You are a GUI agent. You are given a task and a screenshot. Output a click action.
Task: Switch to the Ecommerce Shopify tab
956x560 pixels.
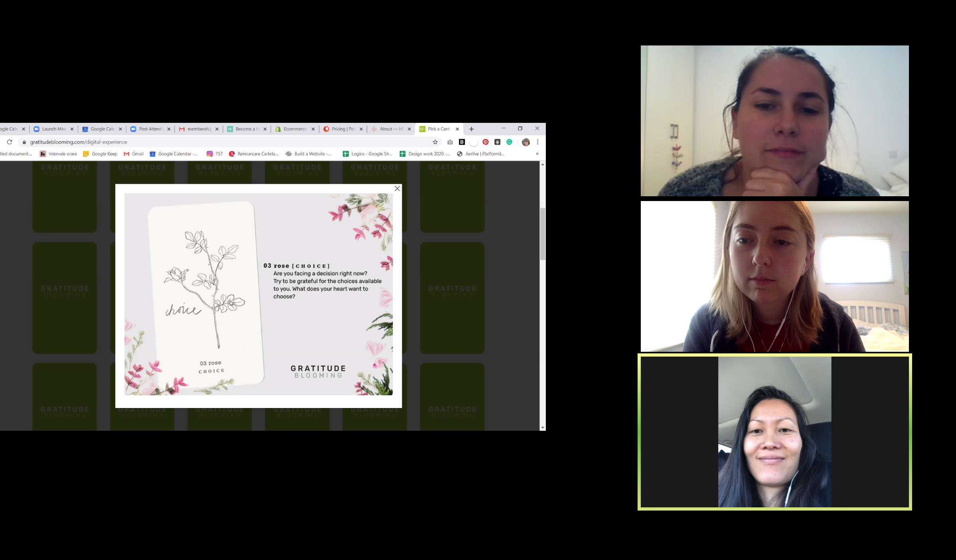click(295, 129)
